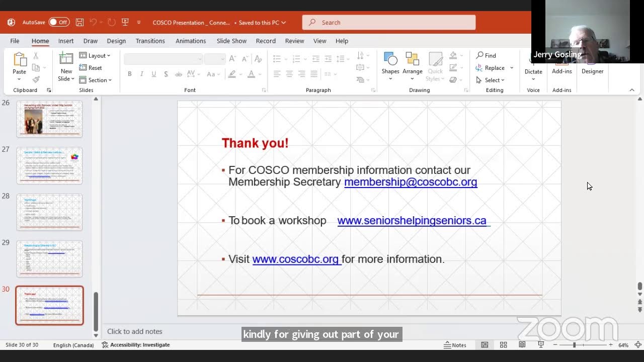Viewport: 644px width, 362px height.
Task: Click the Cut scissors icon
Action: [36, 56]
